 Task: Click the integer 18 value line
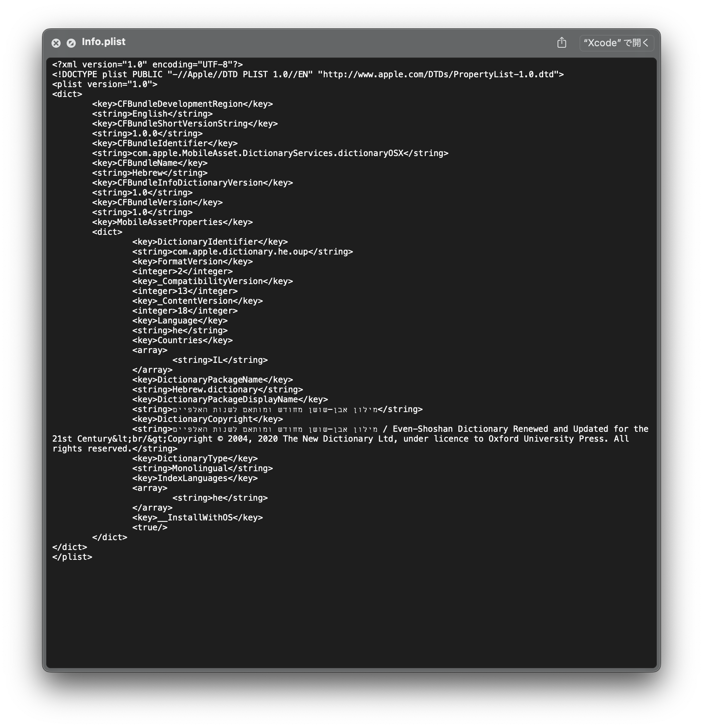185,311
